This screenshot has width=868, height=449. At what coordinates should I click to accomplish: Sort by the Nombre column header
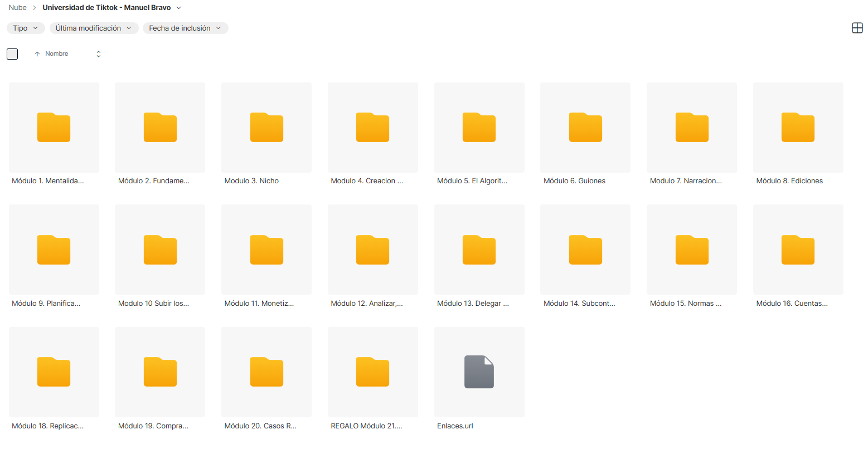[x=57, y=53]
